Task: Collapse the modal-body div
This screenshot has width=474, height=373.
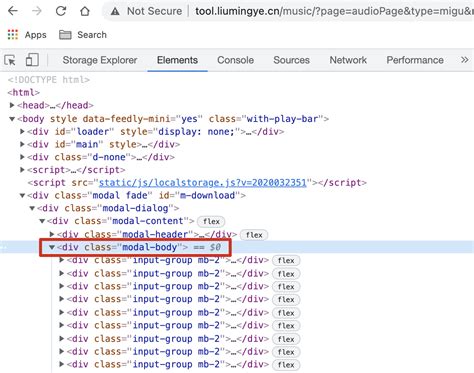Action: click(x=52, y=247)
